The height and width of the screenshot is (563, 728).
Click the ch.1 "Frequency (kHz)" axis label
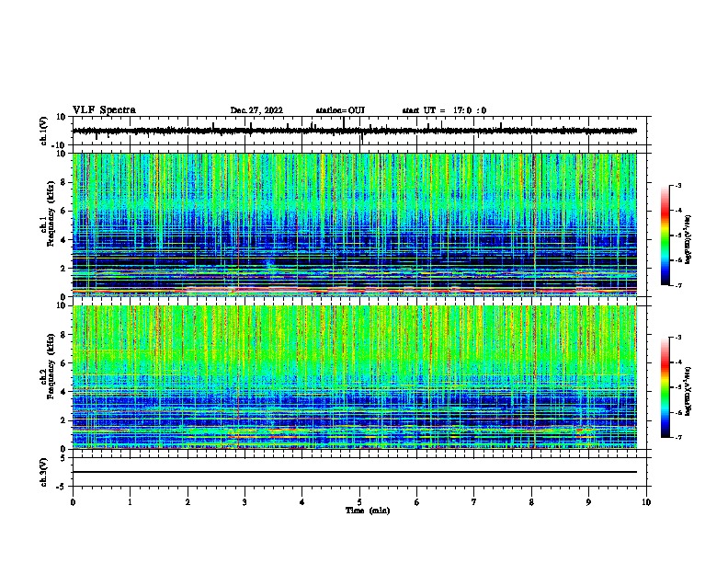(x=51, y=214)
